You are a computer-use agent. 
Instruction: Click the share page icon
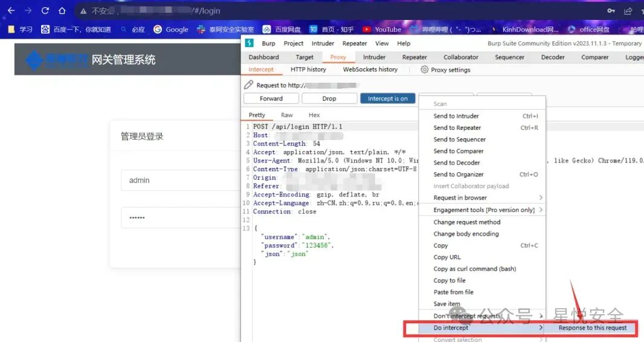tap(628, 11)
